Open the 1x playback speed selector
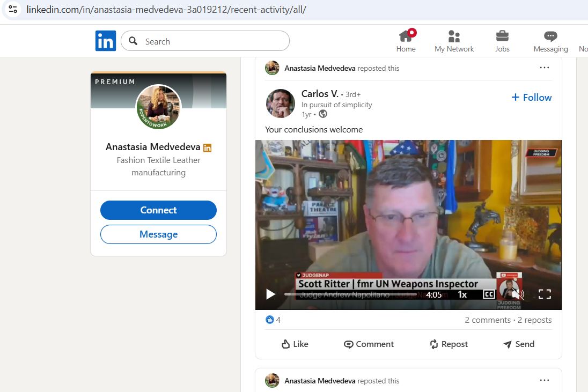The height and width of the screenshot is (392, 588). 462,294
